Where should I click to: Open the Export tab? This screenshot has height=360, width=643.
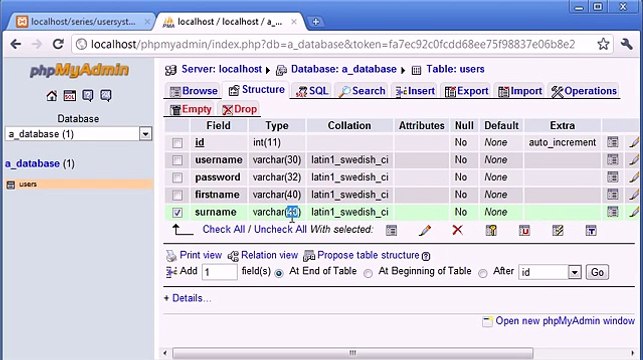tap(467, 91)
